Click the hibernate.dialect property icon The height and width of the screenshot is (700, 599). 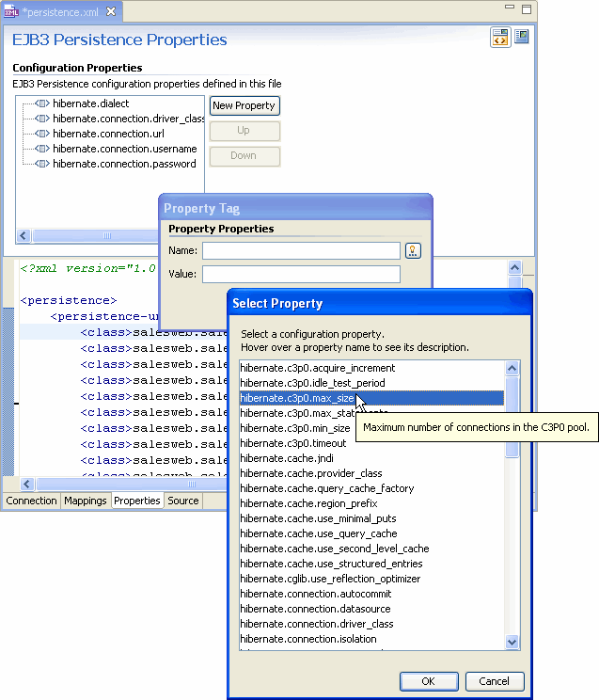[x=42, y=103]
